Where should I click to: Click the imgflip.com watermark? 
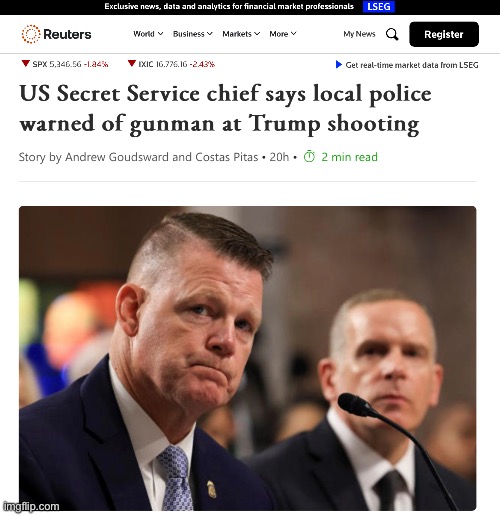[x=31, y=506]
